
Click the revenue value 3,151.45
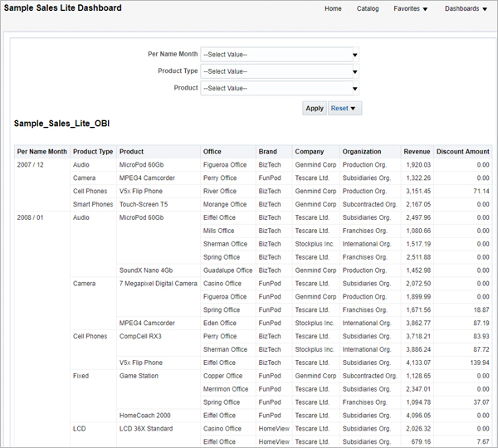[418, 191]
